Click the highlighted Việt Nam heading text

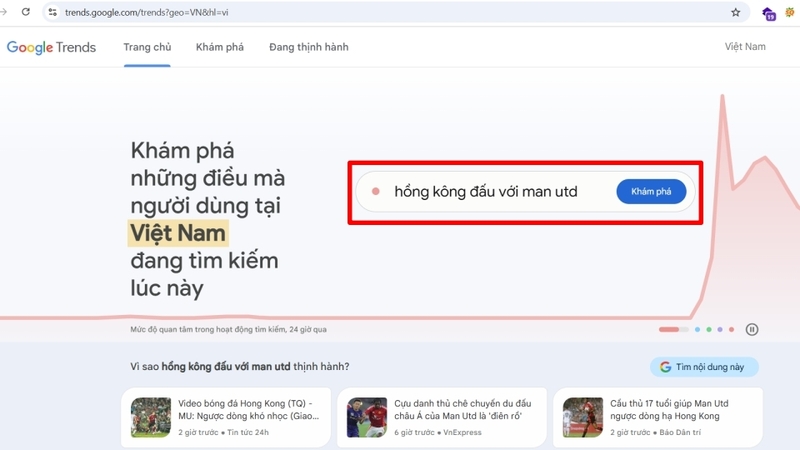click(178, 233)
